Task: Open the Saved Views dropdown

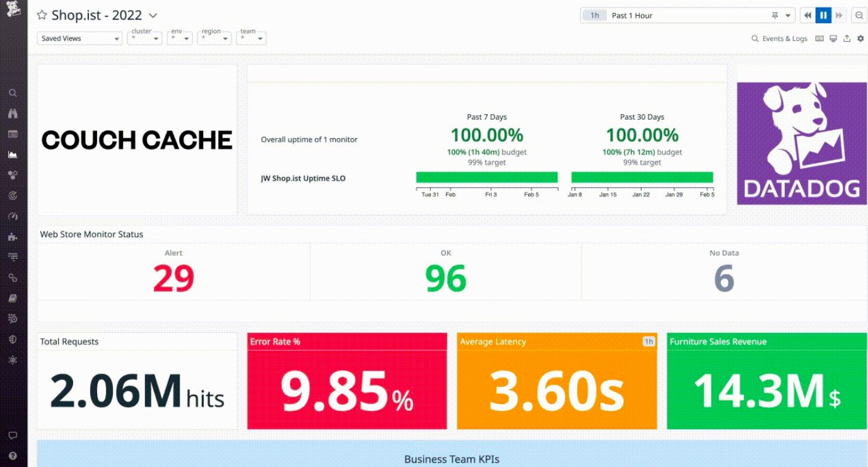Action: 79,38
